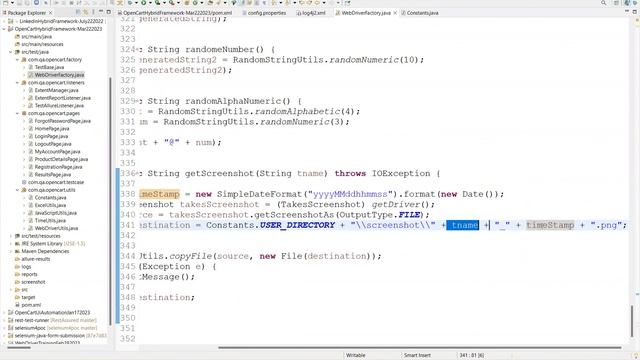Open MyAccountPage.java file

coord(54,151)
